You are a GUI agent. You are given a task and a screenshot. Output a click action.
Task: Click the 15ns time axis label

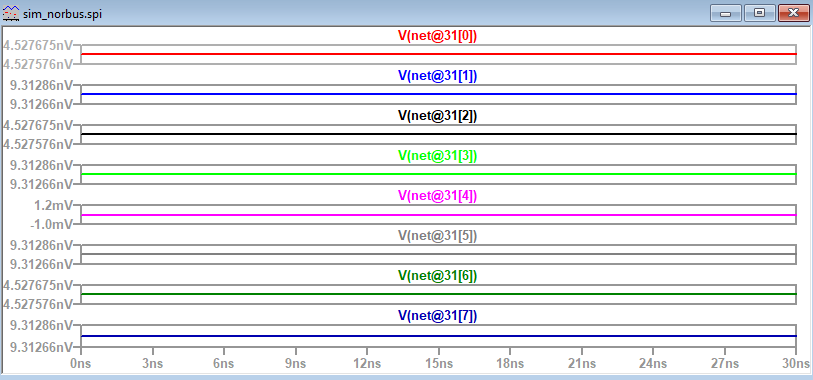pos(438,364)
